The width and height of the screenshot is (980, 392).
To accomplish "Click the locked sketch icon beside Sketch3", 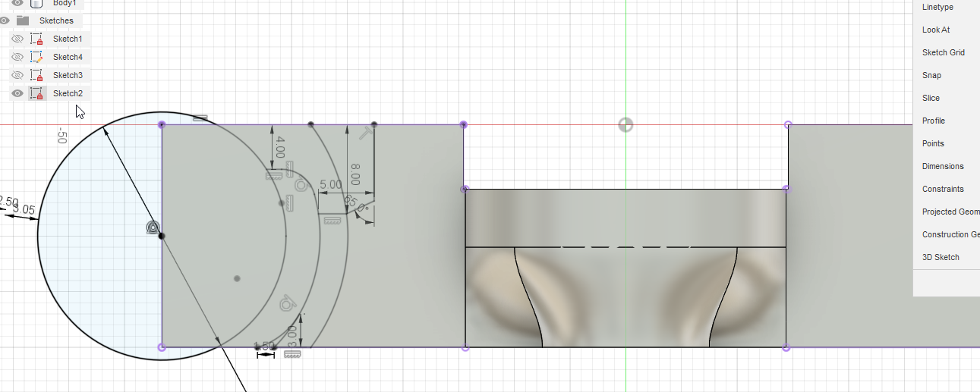I will coord(36,75).
